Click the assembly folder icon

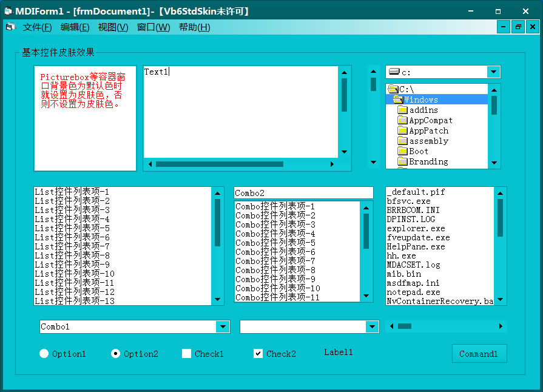click(x=402, y=141)
